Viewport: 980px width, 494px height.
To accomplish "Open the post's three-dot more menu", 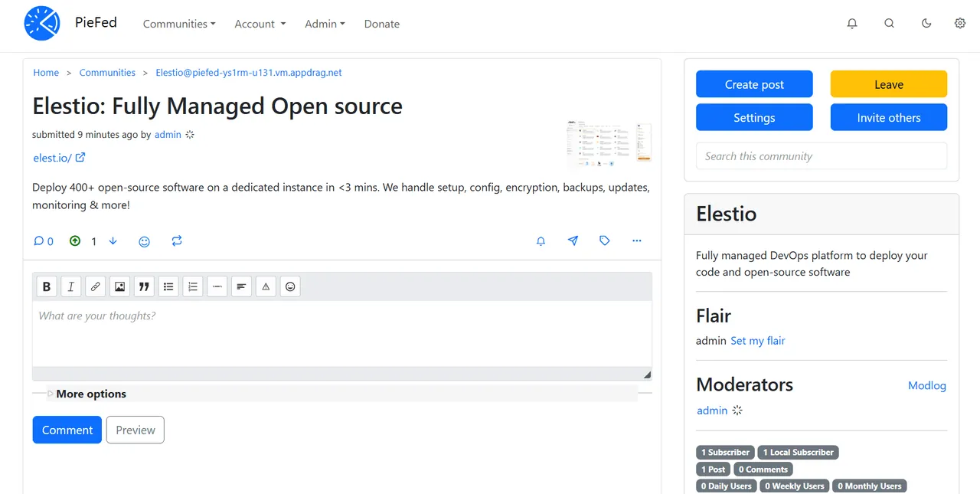I will click(637, 241).
